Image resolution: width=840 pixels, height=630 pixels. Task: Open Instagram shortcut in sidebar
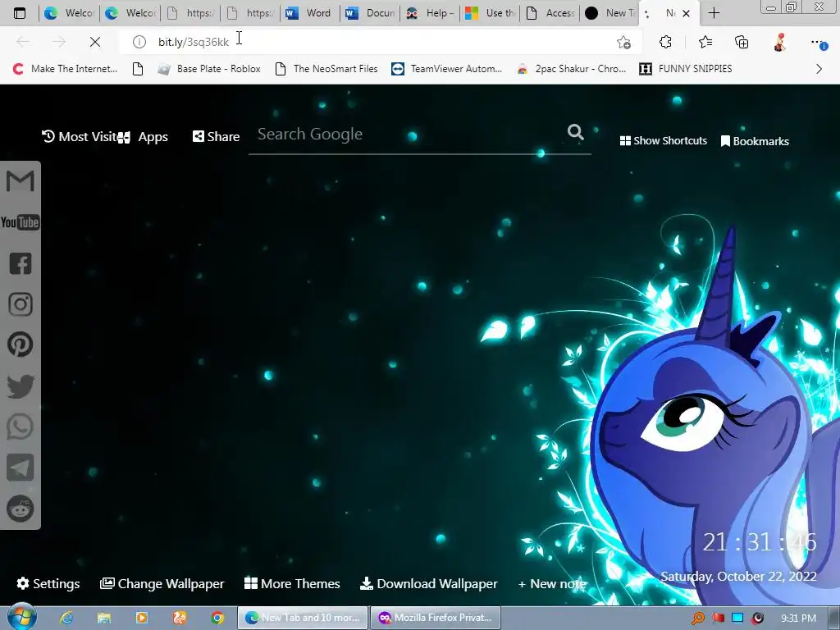tap(21, 304)
